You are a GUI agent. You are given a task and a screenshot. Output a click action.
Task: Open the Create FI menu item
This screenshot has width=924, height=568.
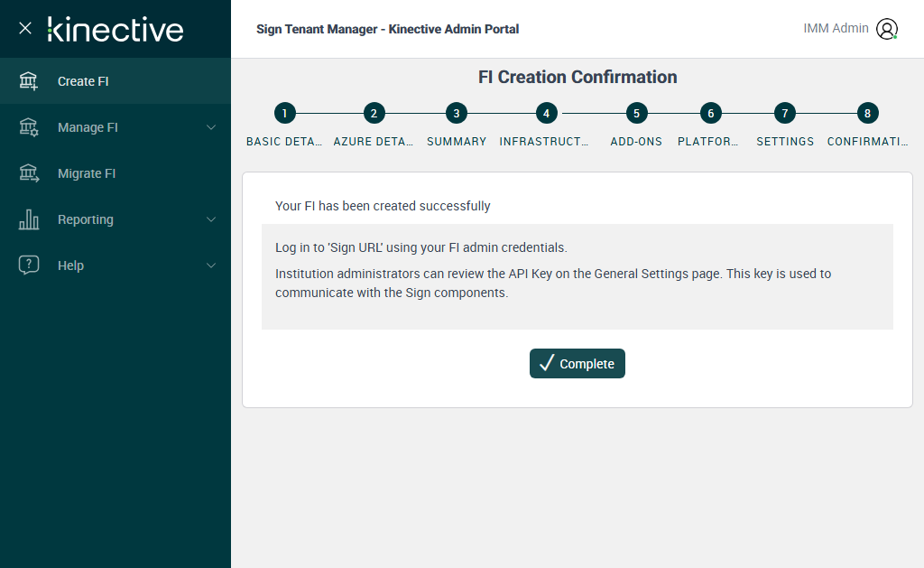[x=115, y=80]
